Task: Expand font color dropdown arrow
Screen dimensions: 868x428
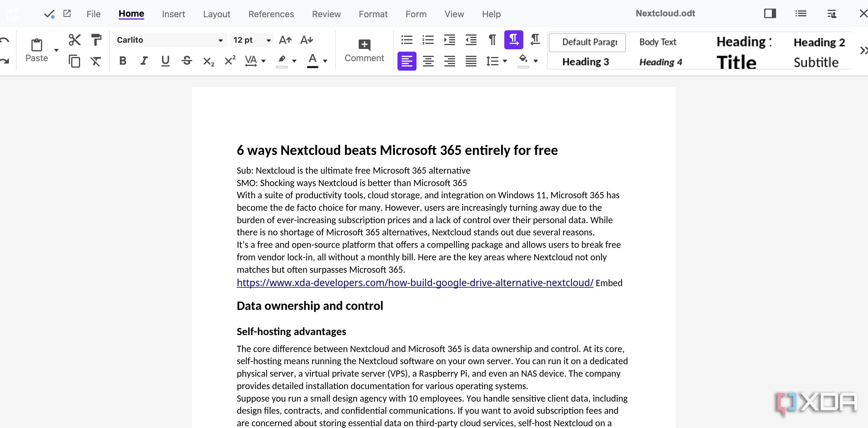Action: coord(325,61)
